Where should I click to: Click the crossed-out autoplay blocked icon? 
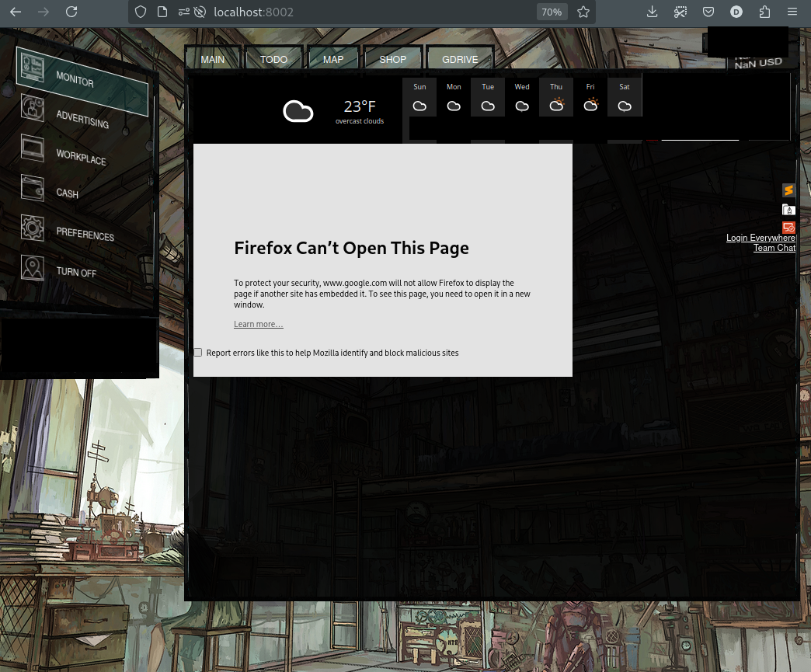click(200, 12)
